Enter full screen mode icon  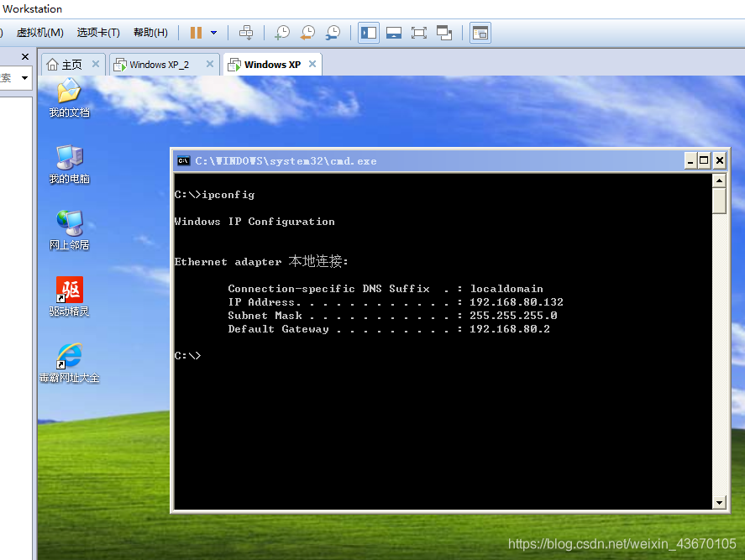click(x=419, y=33)
